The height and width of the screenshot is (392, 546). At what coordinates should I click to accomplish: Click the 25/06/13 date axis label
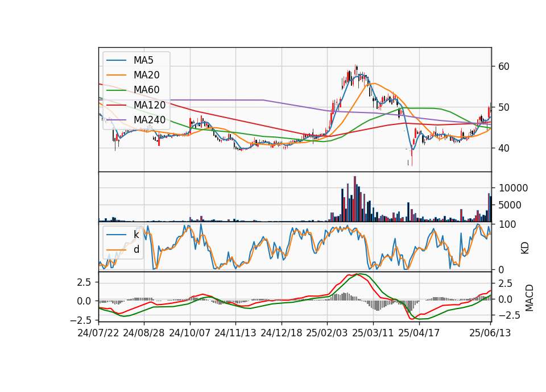coord(490,333)
